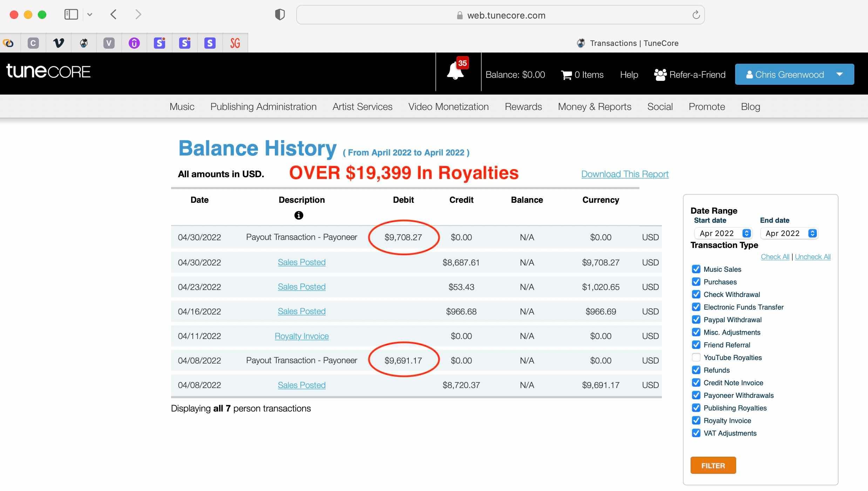
Task: Open the Blog menu
Action: point(751,106)
